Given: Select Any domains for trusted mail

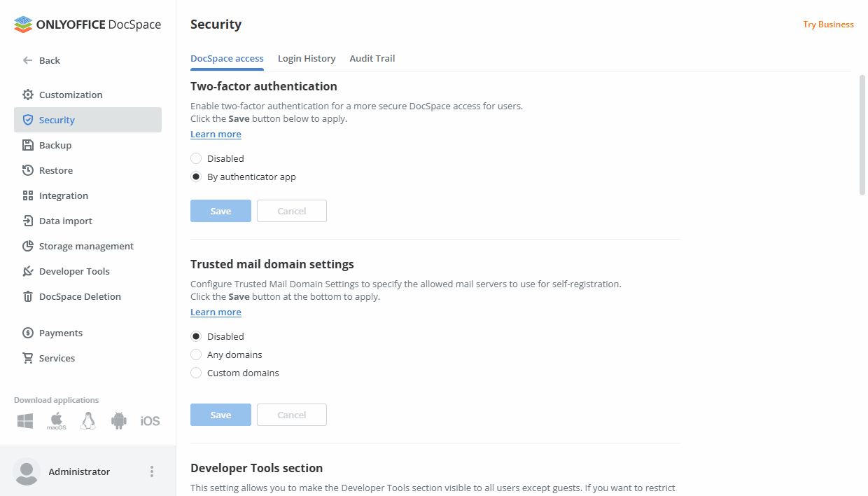Looking at the screenshot, I should pyautogui.click(x=196, y=354).
